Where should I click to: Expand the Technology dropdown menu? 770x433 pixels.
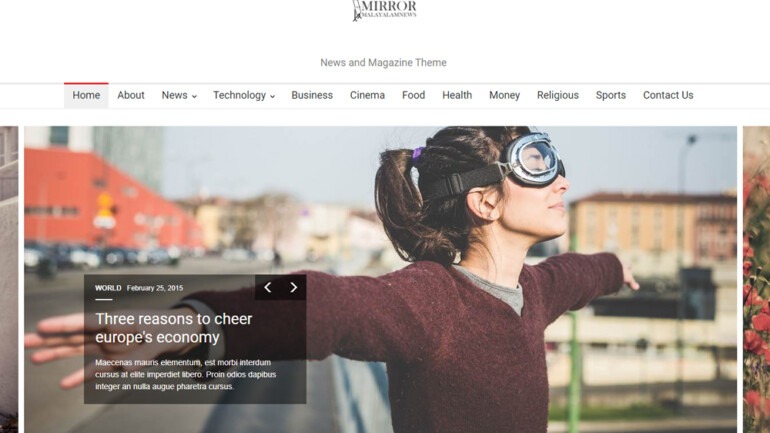pos(243,96)
